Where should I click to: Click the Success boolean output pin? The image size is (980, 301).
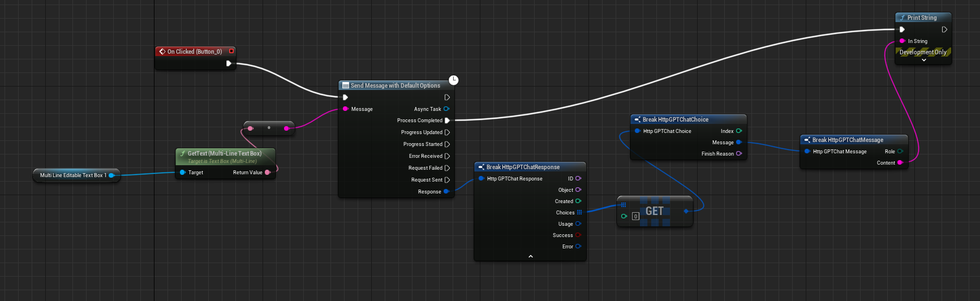(578, 235)
